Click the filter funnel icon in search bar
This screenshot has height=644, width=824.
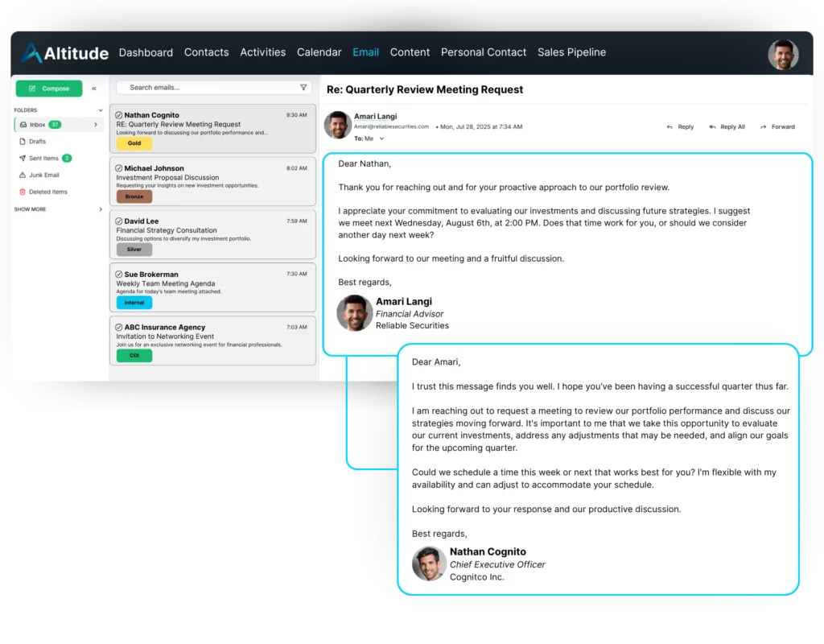[303, 88]
